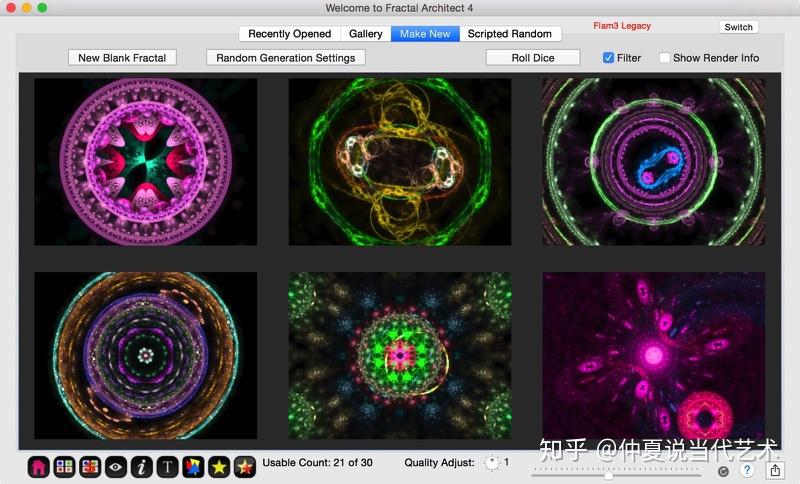This screenshot has height=484, width=800.
Task: Switch to Recently Opened tab
Action: (289, 34)
